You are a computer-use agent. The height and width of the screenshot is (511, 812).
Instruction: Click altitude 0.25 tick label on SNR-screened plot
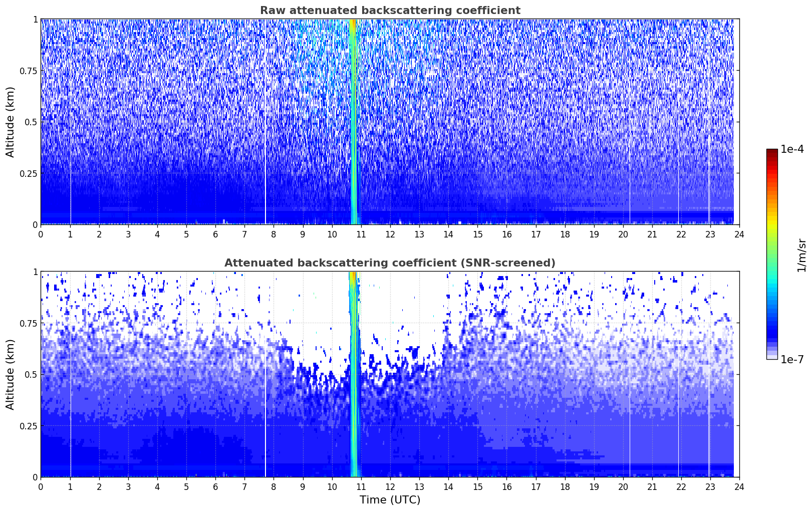click(29, 426)
